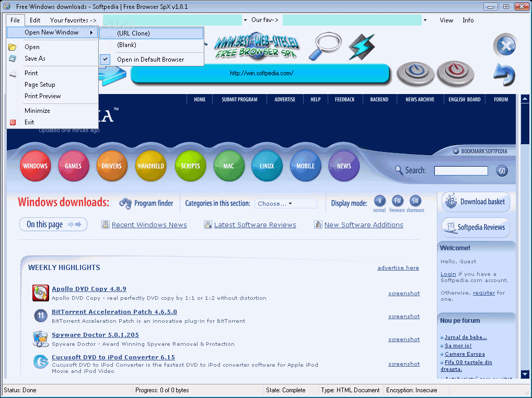Select normal (N) display mode
532x398 pixels.
coord(379,201)
